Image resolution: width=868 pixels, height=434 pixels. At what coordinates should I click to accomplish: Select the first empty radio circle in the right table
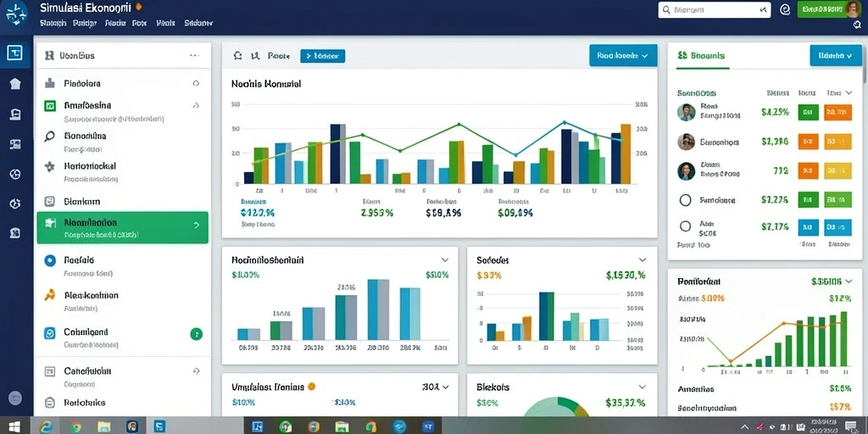(x=685, y=200)
